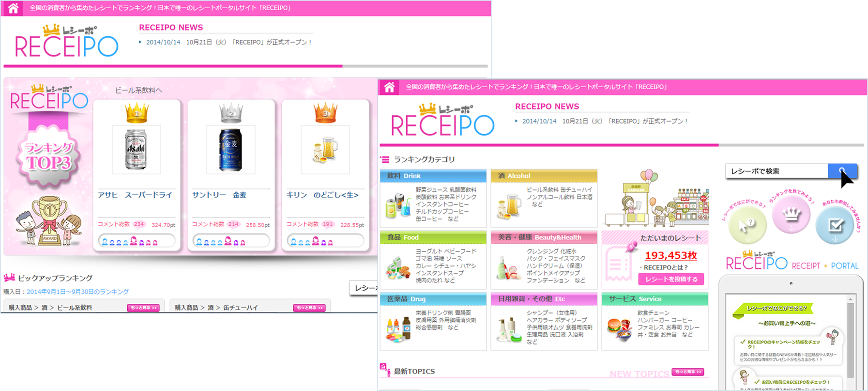
Task: Click もっと見る beside 酒 > ビール系飲料
Action: pos(143,308)
